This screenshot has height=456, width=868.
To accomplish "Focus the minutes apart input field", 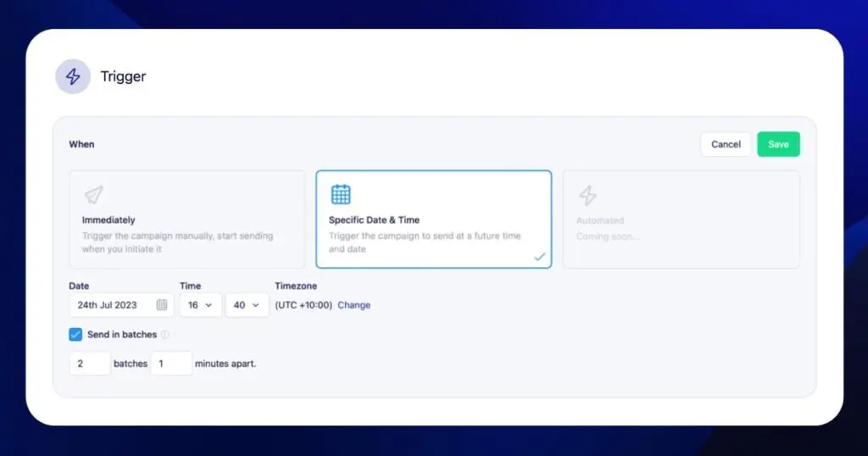I will [x=171, y=364].
